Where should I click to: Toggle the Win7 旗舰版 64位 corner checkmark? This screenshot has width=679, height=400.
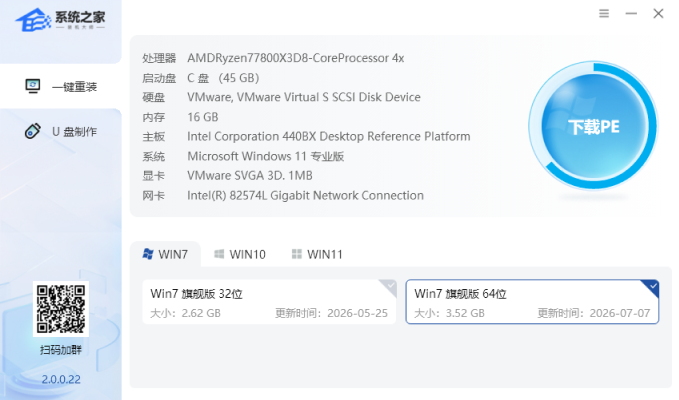[652, 287]
